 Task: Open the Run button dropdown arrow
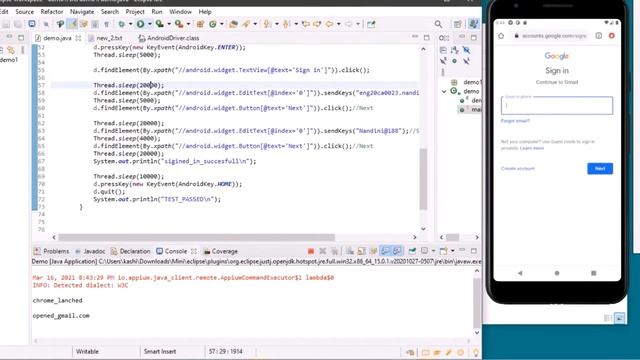[149, 24]
